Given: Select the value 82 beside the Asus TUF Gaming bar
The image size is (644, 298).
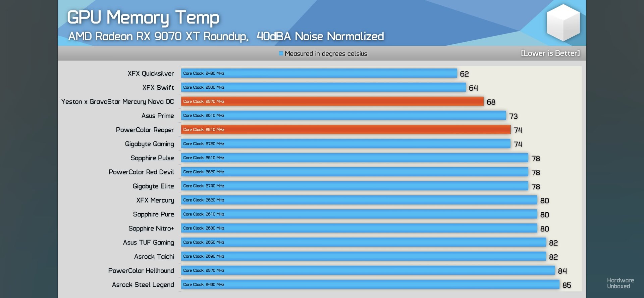Looking at the screenshot, I should (x=553, y=243).
